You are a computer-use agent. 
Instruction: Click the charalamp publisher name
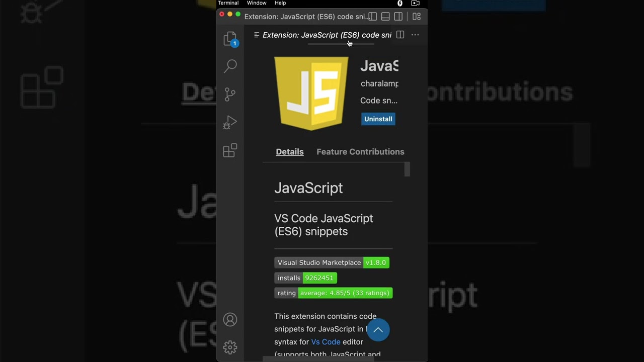click(x=379, y=84)
